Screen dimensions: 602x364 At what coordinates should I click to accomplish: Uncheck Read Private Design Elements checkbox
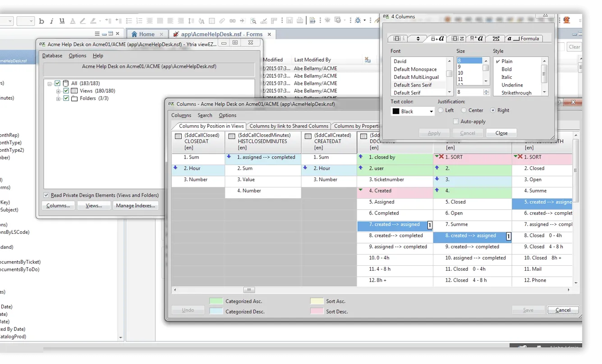coord(46,195)
